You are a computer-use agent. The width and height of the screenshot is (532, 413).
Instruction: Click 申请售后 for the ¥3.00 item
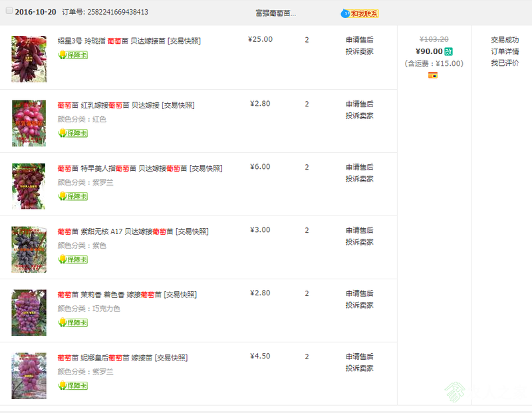(359, 230)
